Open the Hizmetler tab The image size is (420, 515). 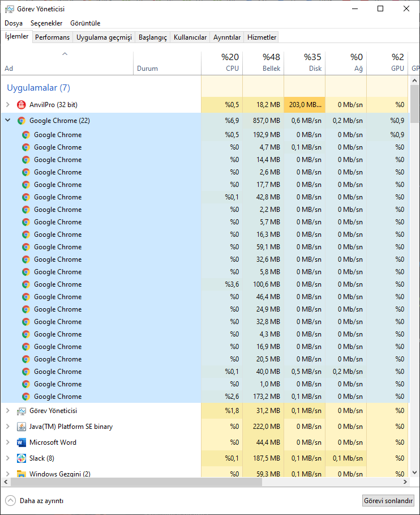262,37
